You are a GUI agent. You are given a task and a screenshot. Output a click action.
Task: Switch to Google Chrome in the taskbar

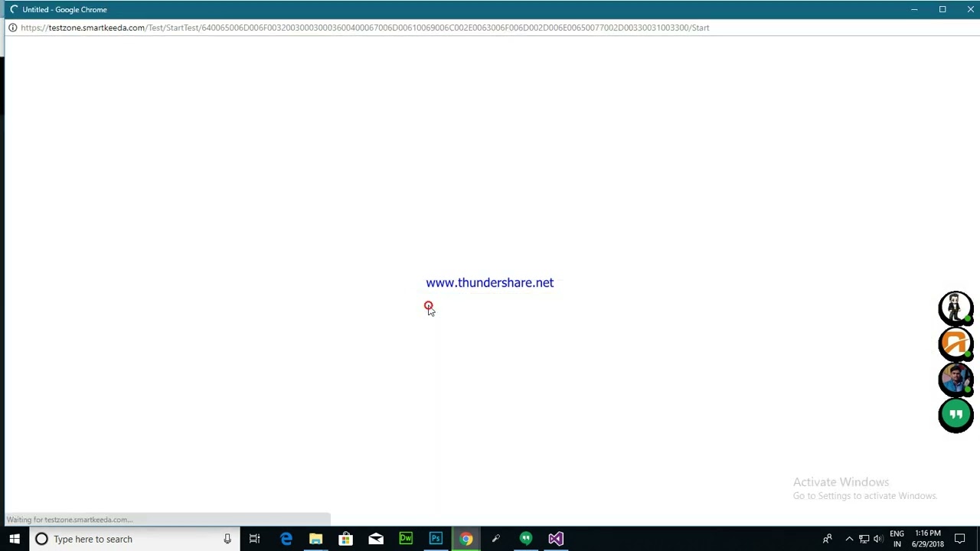pos(465,539)
